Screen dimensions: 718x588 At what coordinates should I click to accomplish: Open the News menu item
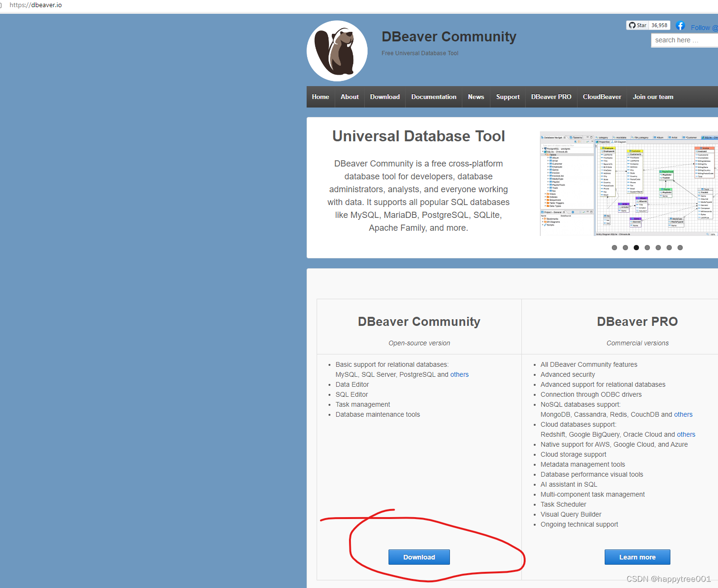tap(476, 97)
